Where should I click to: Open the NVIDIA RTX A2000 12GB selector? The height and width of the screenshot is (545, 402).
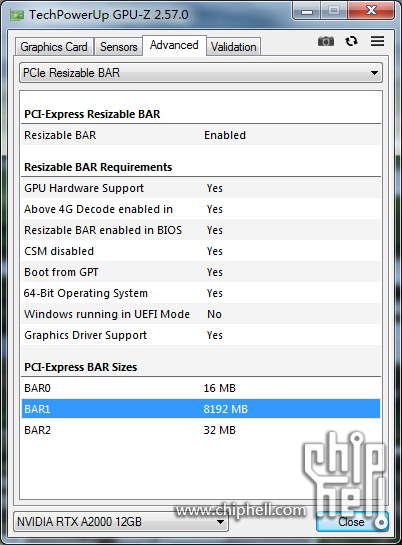[x=121, y=521]
